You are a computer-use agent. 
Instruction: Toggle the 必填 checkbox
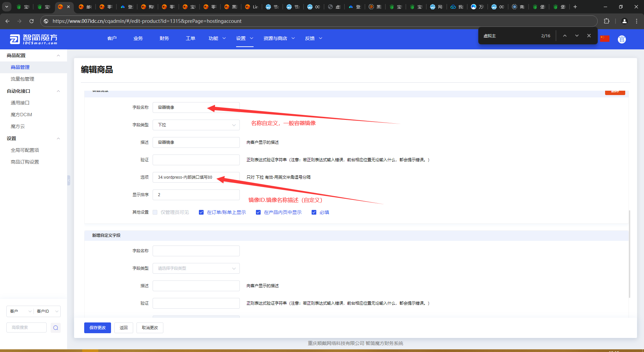[314, 212]
